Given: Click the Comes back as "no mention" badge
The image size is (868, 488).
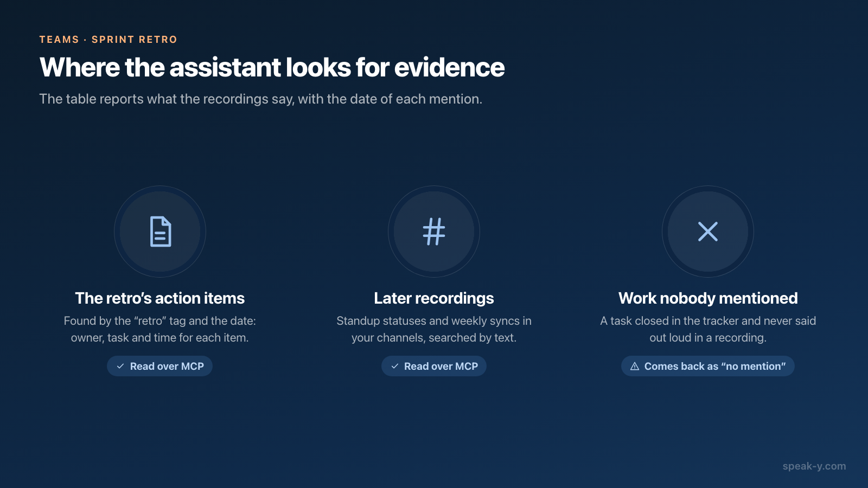Looking at the screenshot, I should 708,366.
